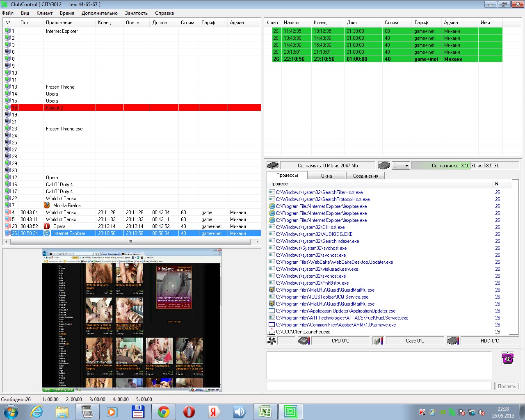Screen dimensions: 525x420
Task: Open the Занятость menu
Action: [x=136, y=13]
